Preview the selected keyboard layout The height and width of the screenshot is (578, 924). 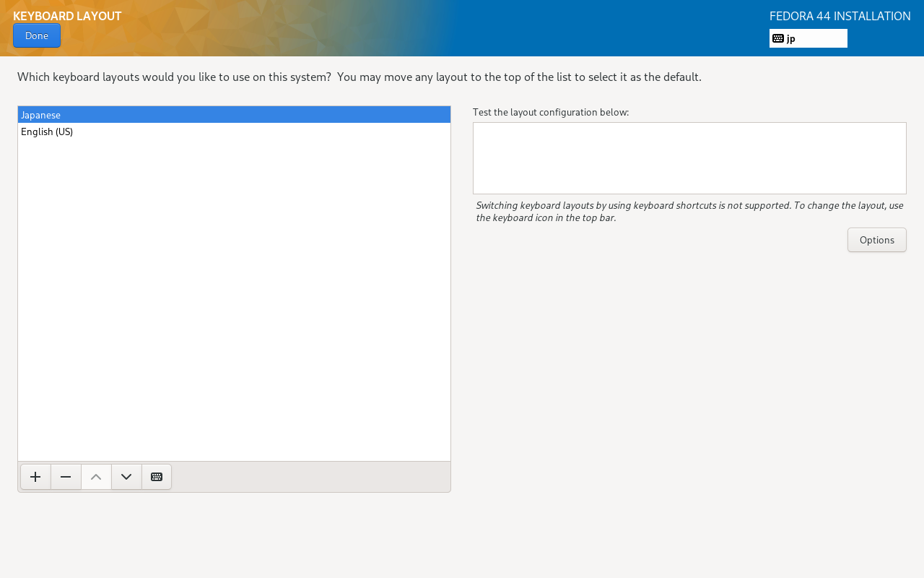(157, 477)
